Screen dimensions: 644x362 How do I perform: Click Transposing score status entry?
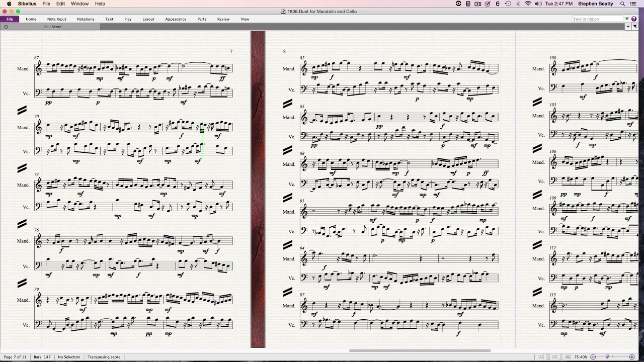click(x=104, y=357)
